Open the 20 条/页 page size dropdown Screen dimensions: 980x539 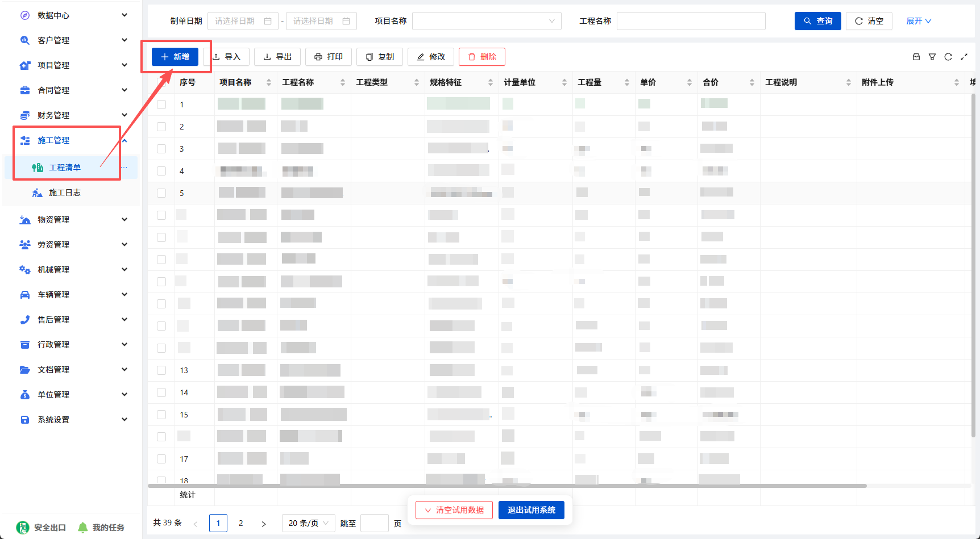point(308,523)
